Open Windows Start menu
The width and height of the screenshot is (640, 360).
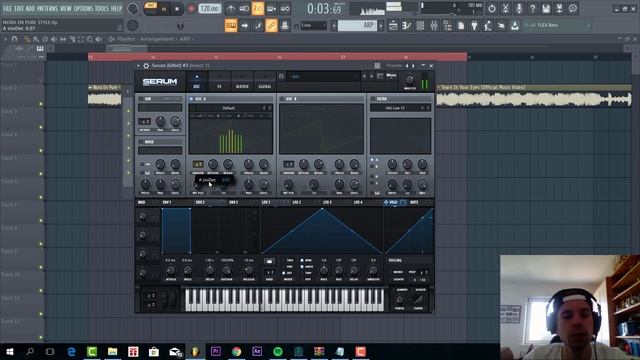(9, 351)
